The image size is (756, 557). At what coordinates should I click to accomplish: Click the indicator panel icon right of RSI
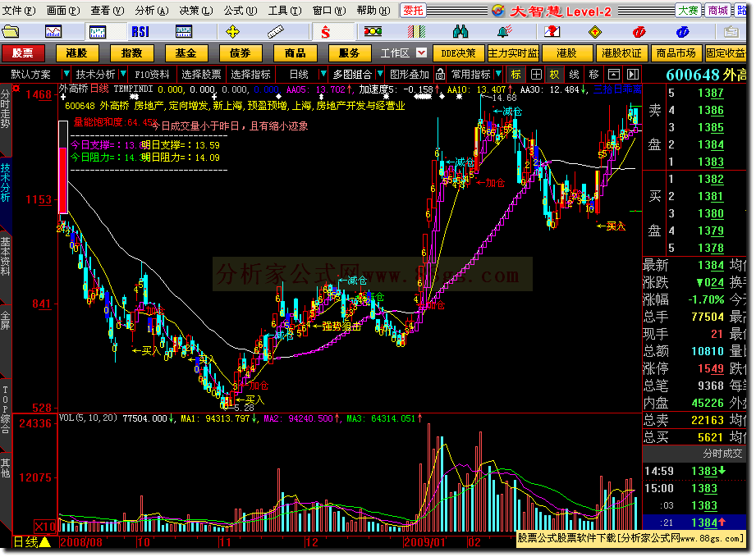pyautogui.click(x=184, y=32)
